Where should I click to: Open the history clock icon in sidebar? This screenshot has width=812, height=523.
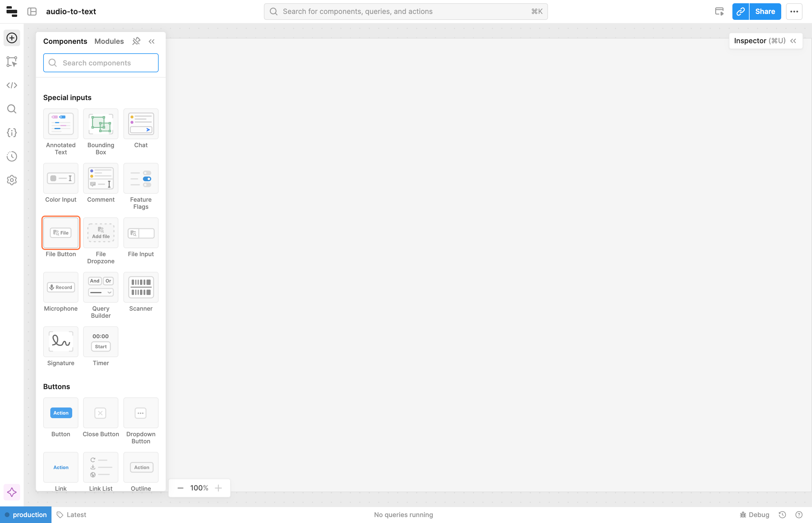click(x=12, y=157)
